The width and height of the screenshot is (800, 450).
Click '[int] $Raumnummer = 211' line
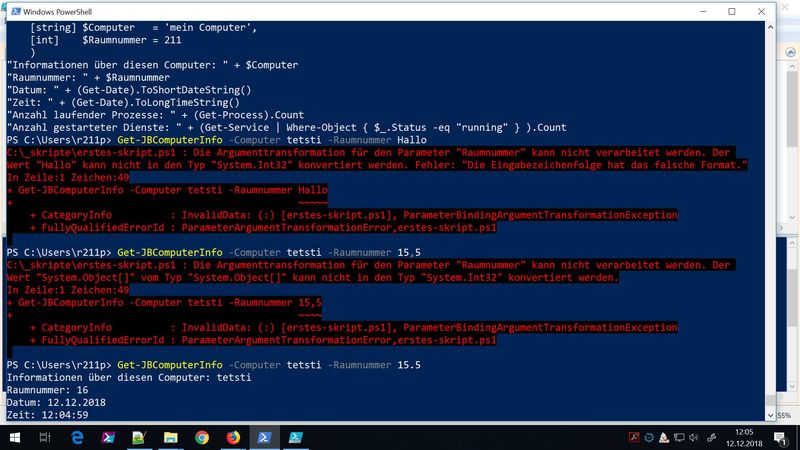[x=106, y=40]
